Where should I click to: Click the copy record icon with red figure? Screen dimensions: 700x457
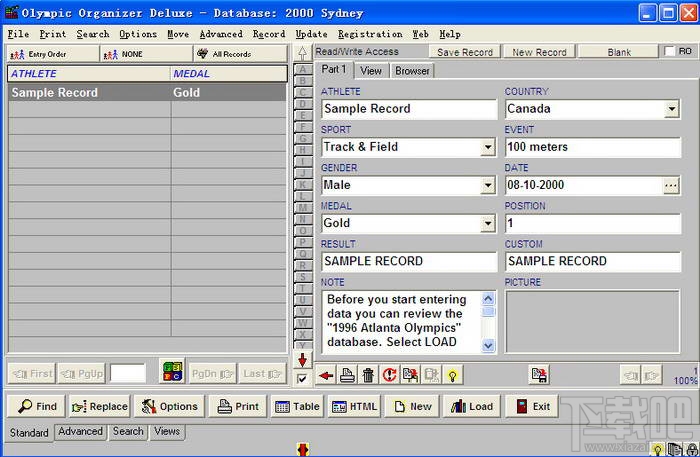pyautogui.click(x=410, y=375)
